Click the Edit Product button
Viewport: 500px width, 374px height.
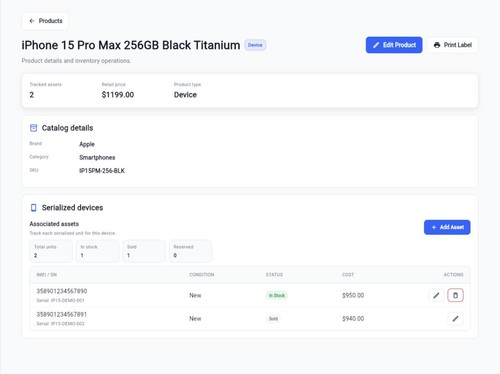coord(394,45)
